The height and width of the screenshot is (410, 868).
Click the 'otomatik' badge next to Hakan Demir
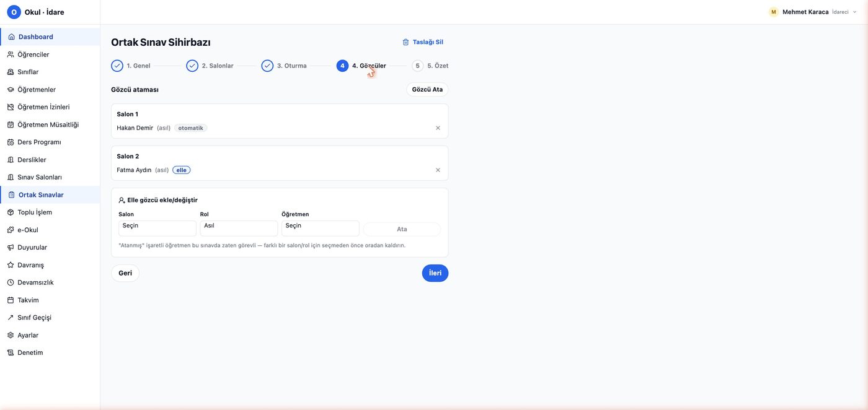(x=191, y=128)
